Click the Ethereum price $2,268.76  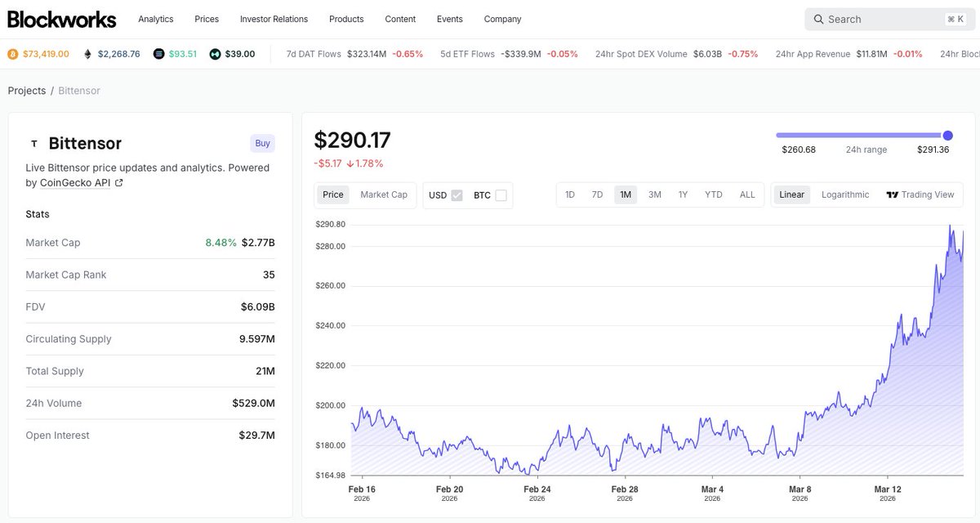119,54
